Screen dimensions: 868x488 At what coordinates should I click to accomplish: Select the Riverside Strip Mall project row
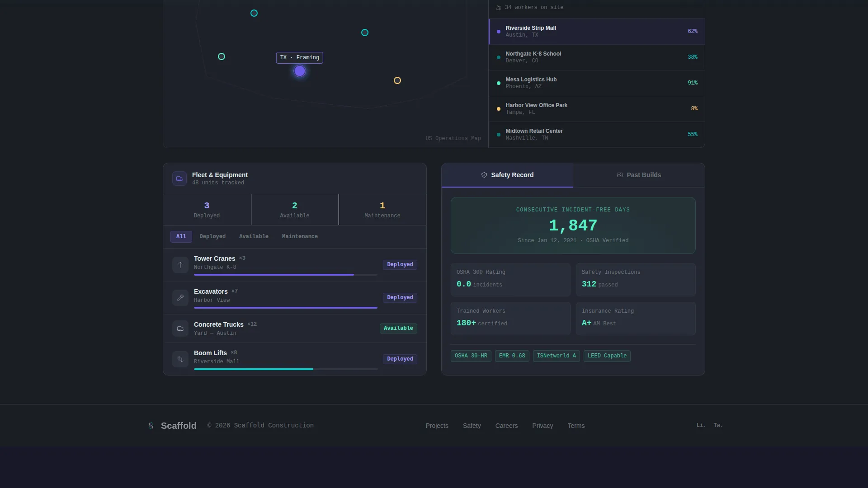(x=597, y=32)
